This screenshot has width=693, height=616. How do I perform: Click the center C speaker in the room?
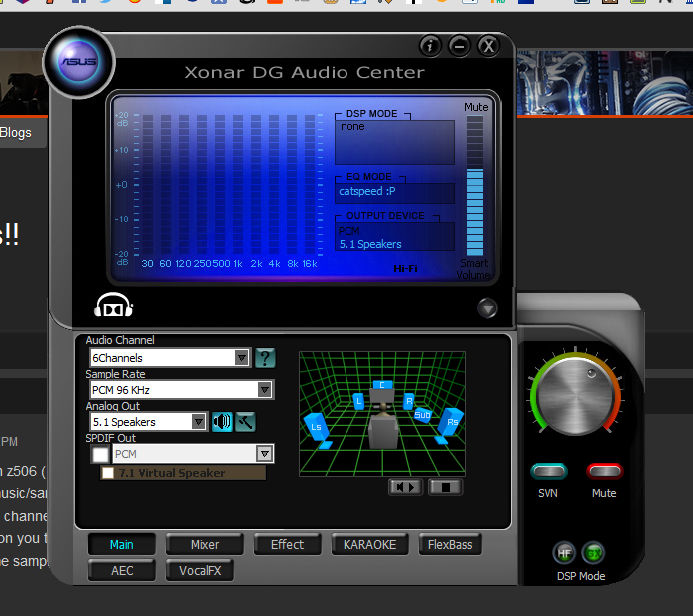point(382,385)
